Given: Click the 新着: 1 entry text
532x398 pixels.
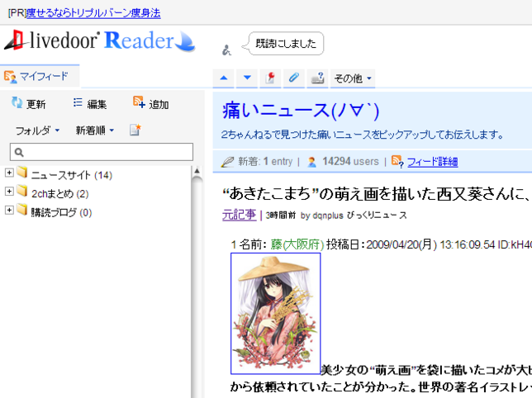Looking at the screenshot, I should pyautogui.click(x=265, y=161).
